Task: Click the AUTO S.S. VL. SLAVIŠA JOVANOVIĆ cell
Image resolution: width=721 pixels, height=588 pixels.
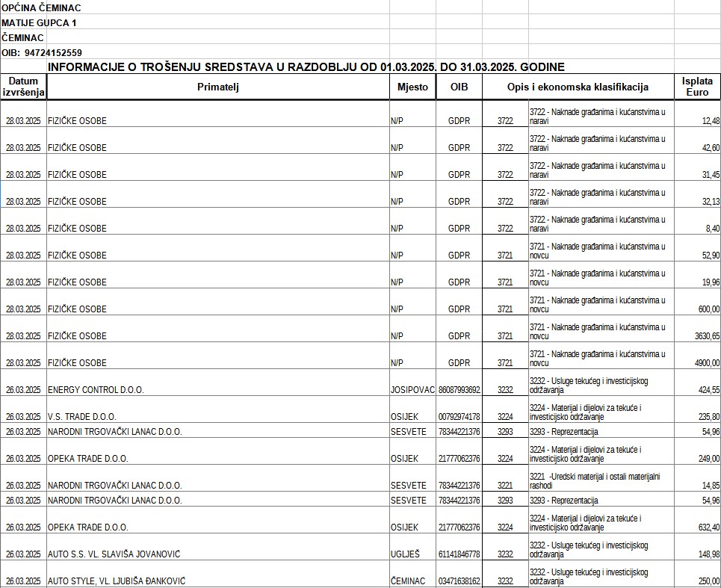Action: [x=114, y=554]
